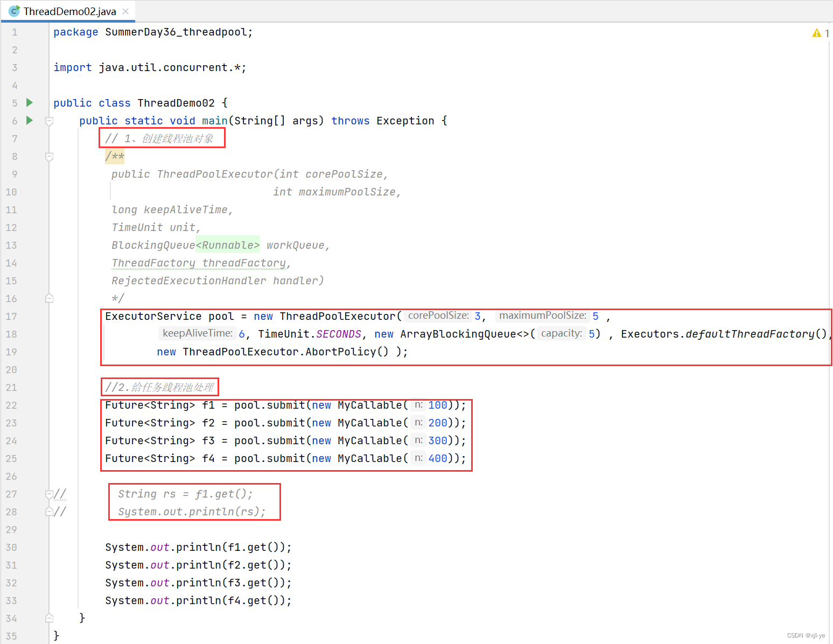Close the ThreadDemo02.java tab

[125, 11]
